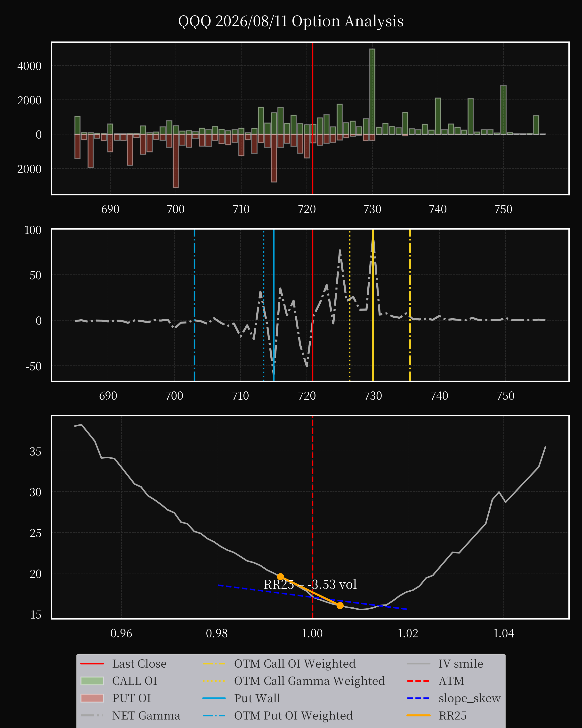Click the left orange RR25 endpoint marker
582x728 pixels.
click(x=280, y=576)
